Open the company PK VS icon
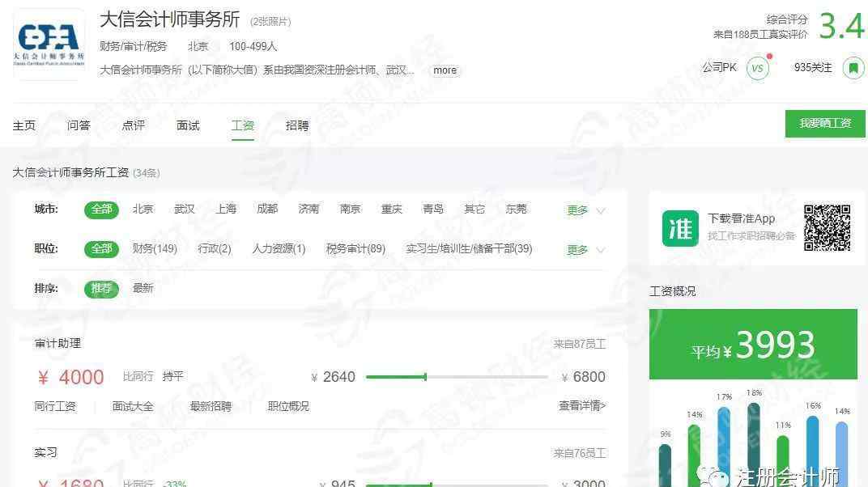Image resolution: width=868 pixels, height=487 pixels. pyautogui.click(x=757, y=69)
